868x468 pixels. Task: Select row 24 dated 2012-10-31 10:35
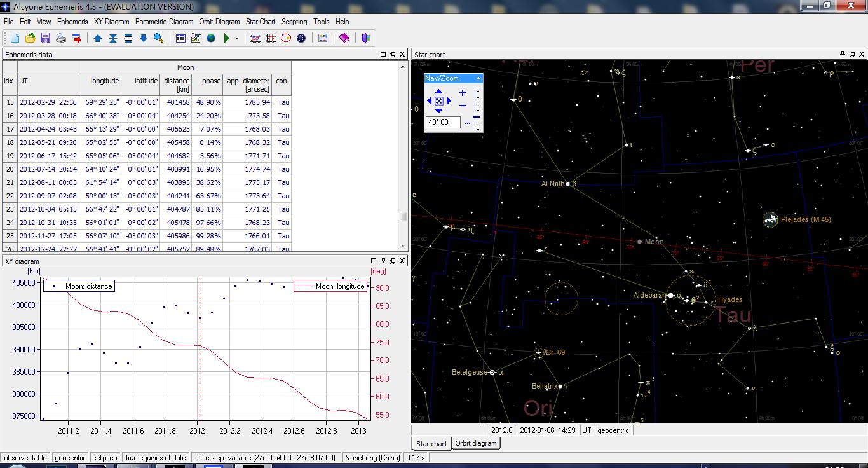[147, 223]
